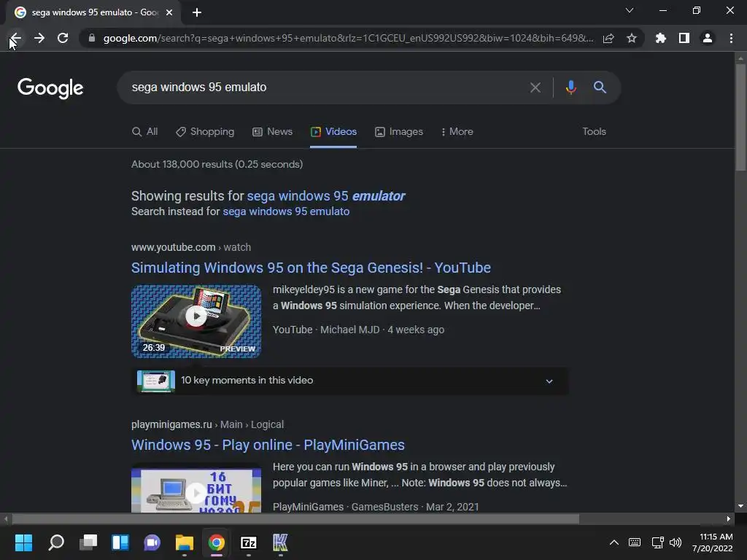Open touch keyboard tray icon
This screenshot has height=560, width=747.
tap(635, 542)
